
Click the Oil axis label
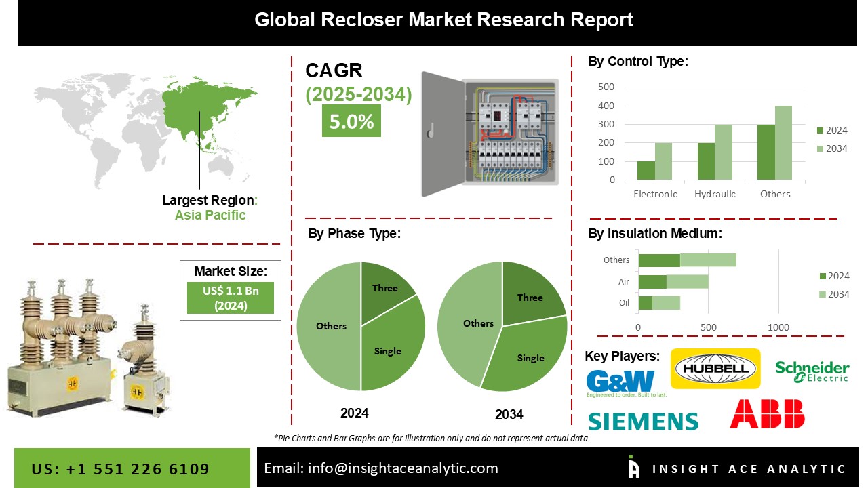point(624,302)
